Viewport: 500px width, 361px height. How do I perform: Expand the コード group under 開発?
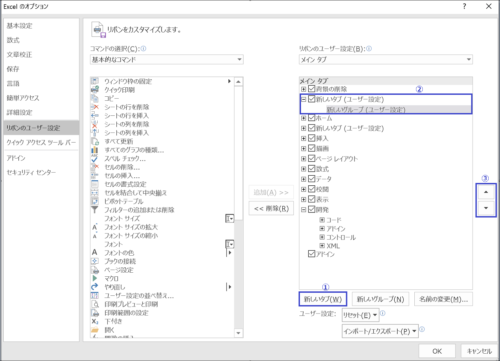[x=322, y=220]
